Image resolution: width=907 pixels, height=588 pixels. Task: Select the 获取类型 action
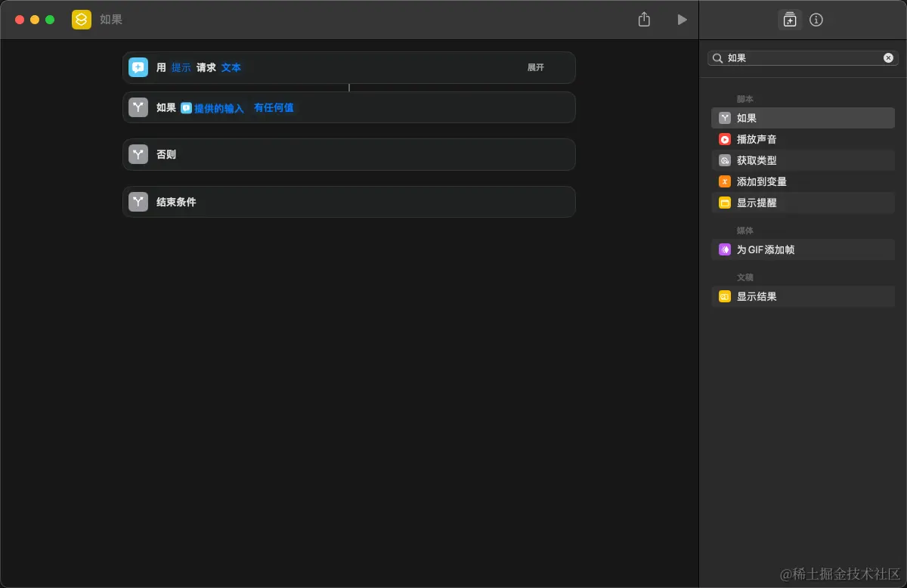point(803,160)
